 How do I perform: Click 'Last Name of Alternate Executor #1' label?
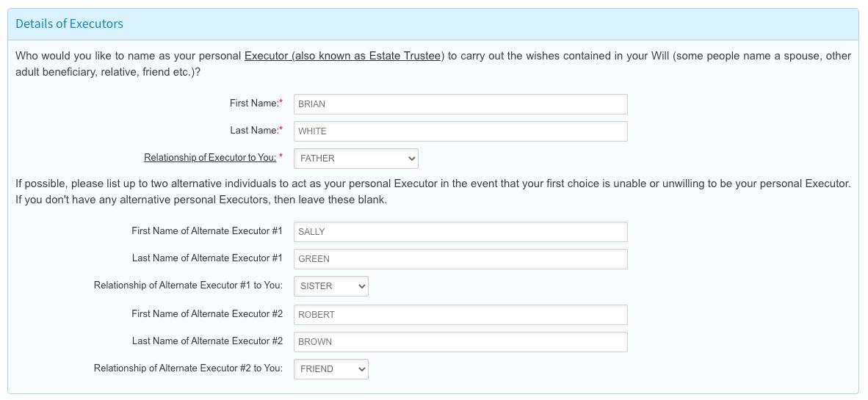[x=207, y=258]
